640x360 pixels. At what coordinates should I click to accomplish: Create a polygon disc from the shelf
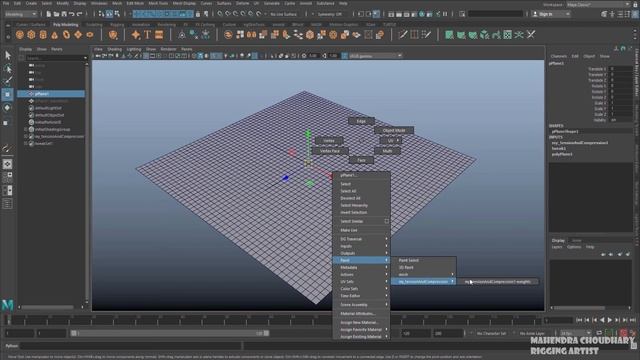89,35
